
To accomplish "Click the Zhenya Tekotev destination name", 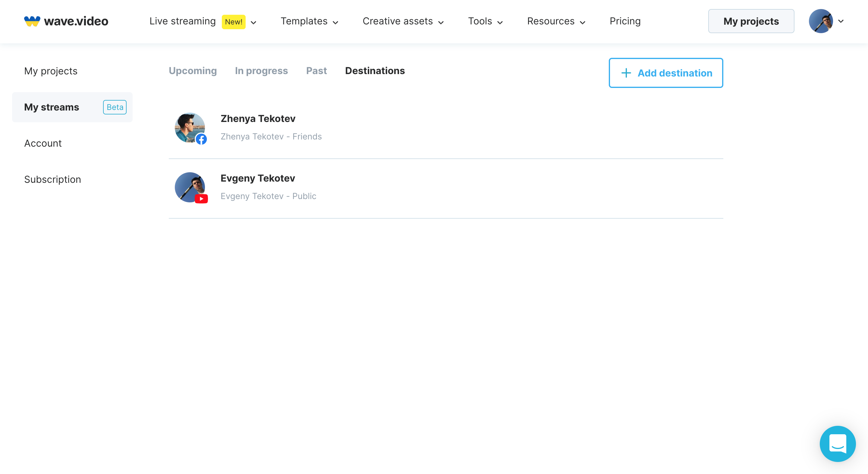I will coord(258,119).
